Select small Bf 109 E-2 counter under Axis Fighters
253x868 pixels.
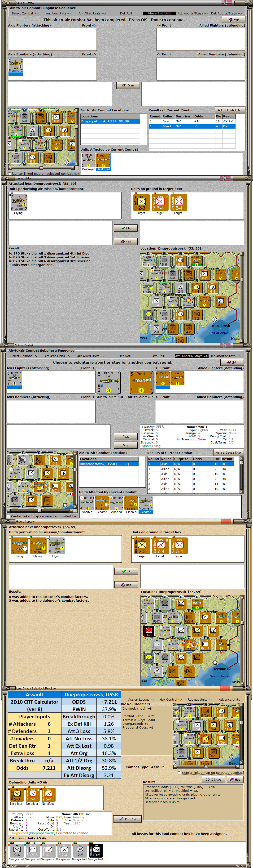point(14,378)
